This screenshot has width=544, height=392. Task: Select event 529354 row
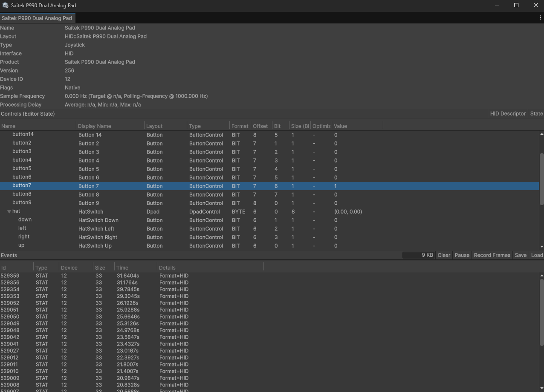click(x=269, y=289)
